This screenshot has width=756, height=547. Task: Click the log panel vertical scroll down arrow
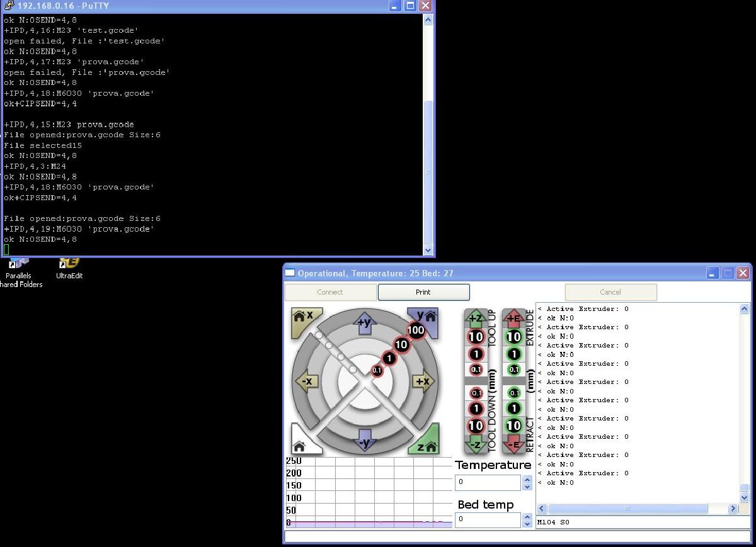[x=745, y=497]
